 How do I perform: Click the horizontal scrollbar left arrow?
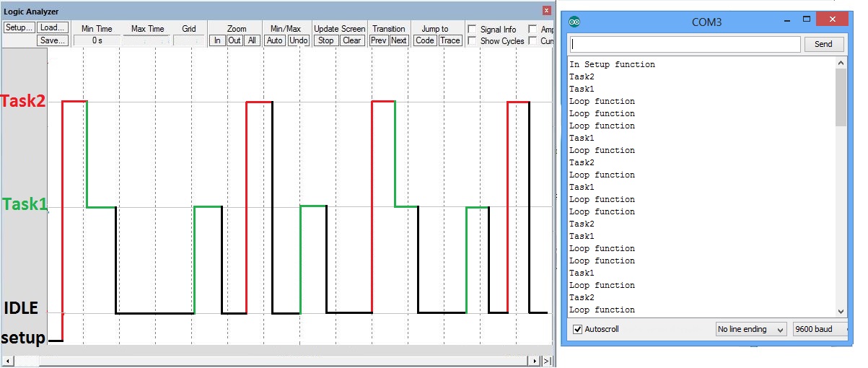[7, 360]
